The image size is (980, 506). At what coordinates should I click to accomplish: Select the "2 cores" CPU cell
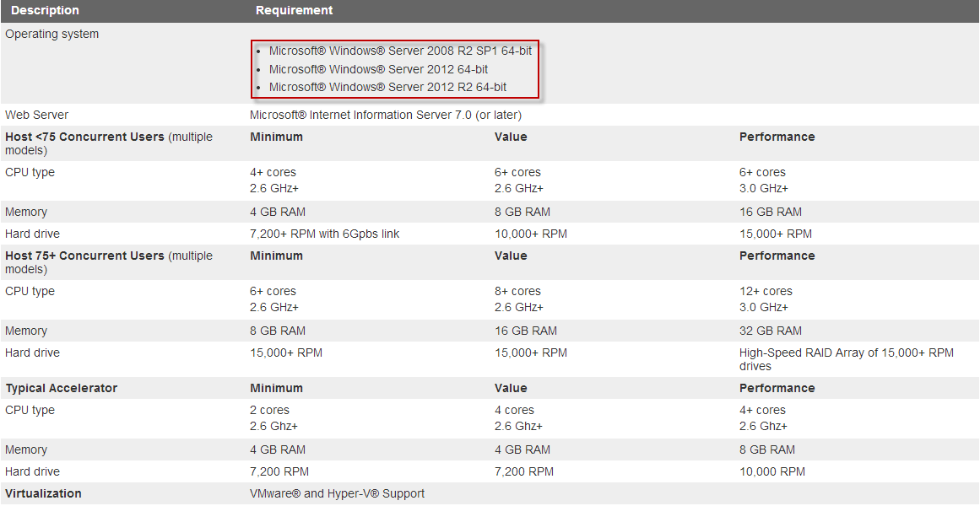pyautogui.click(x=270, y=411)
